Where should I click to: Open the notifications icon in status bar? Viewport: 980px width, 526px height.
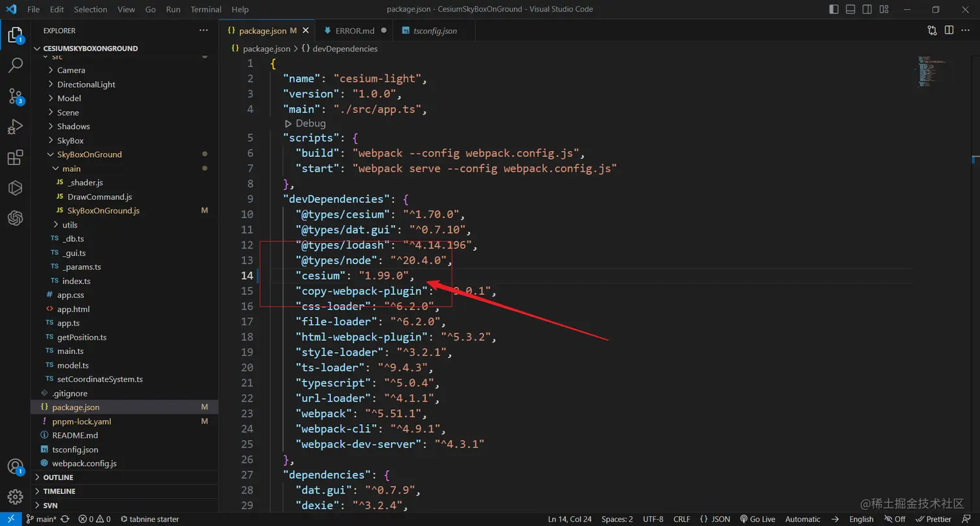[x=965, y=519]
